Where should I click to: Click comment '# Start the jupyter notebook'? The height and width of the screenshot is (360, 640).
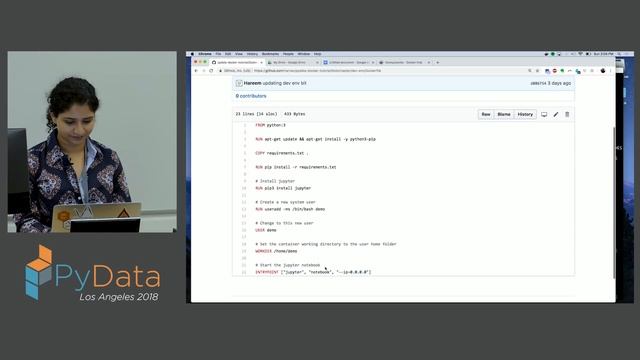287,265
